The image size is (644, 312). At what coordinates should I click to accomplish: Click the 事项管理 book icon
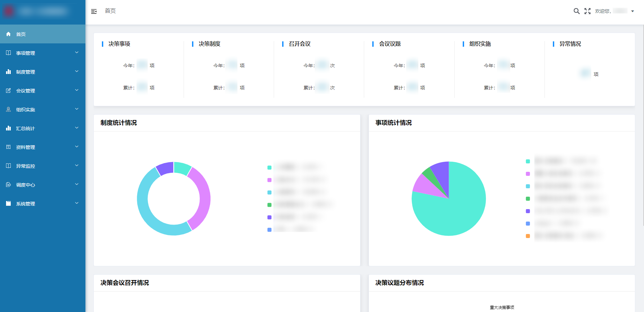(8, 53)
